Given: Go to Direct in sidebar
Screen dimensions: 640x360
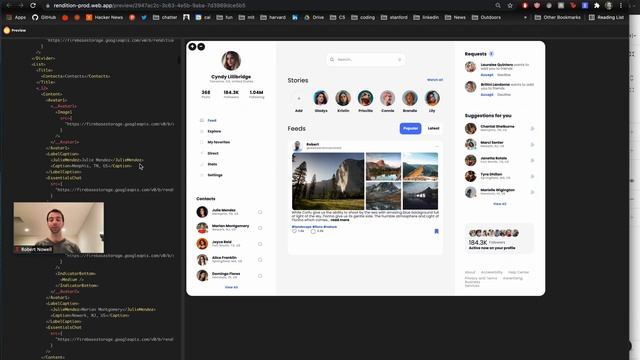Looking at the screenshot, I should (213, 153).
